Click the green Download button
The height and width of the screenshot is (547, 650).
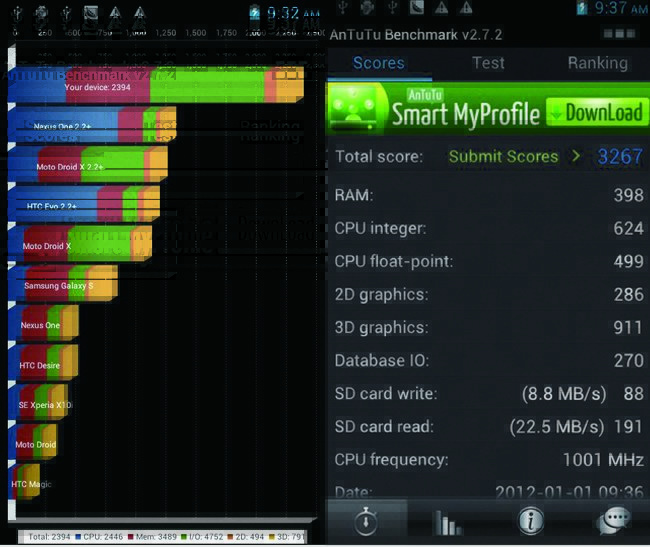pos(596,112)
